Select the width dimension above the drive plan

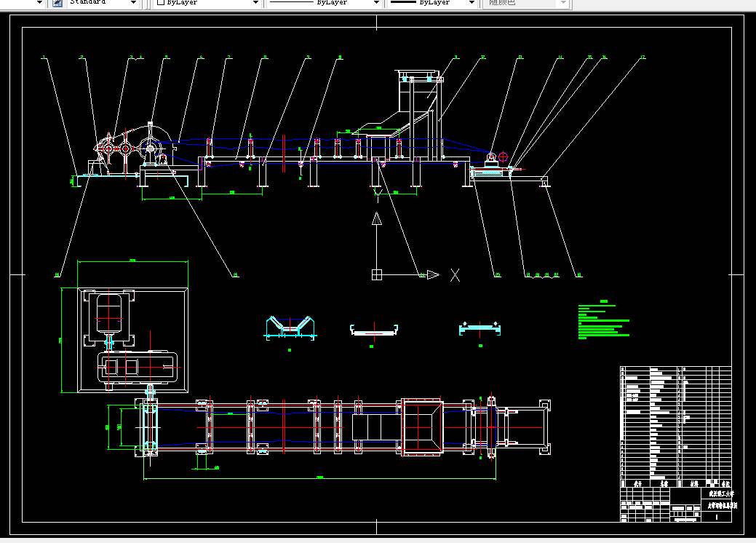click(132, 261)
